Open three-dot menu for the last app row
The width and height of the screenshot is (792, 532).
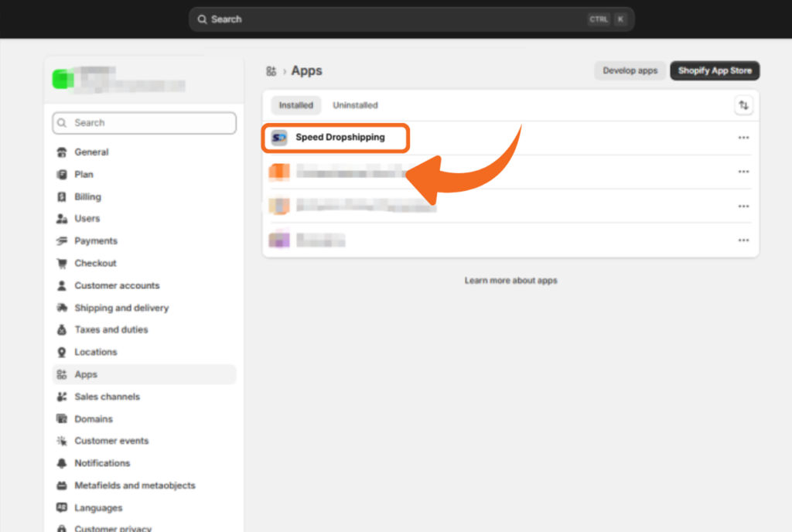pos(743,240)
